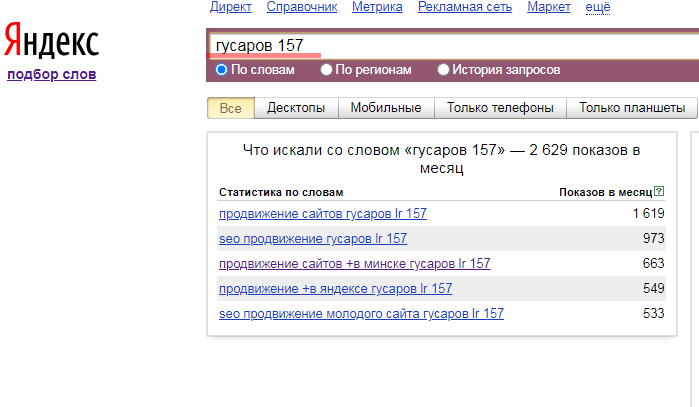The image size is (699, 407).
Task: Open the продвижение сайтов гусаров lr 157 query
Action: coord(322,213)
